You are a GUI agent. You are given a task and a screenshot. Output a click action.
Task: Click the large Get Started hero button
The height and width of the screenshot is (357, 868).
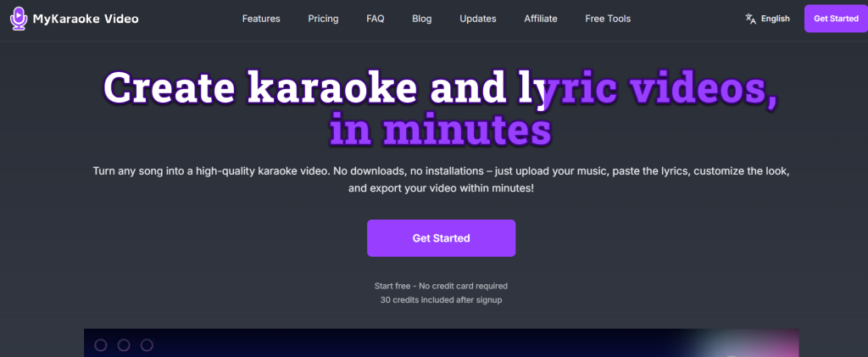click(x=441, y=238)
